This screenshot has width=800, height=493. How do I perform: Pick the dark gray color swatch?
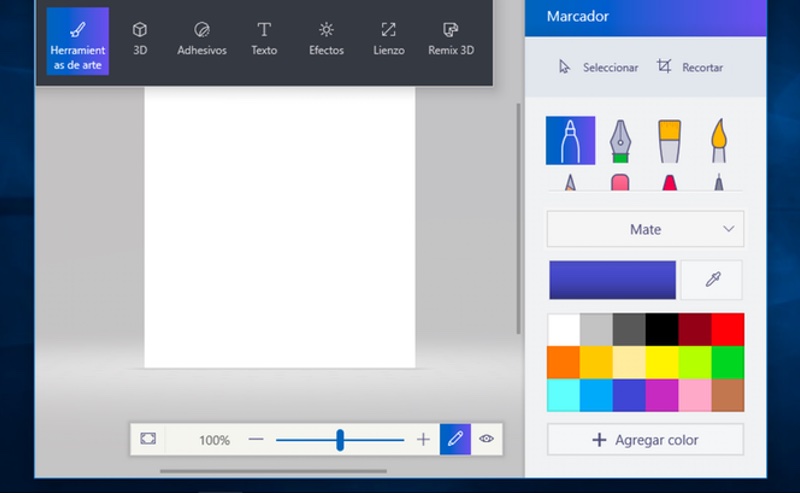click(629, 330)
